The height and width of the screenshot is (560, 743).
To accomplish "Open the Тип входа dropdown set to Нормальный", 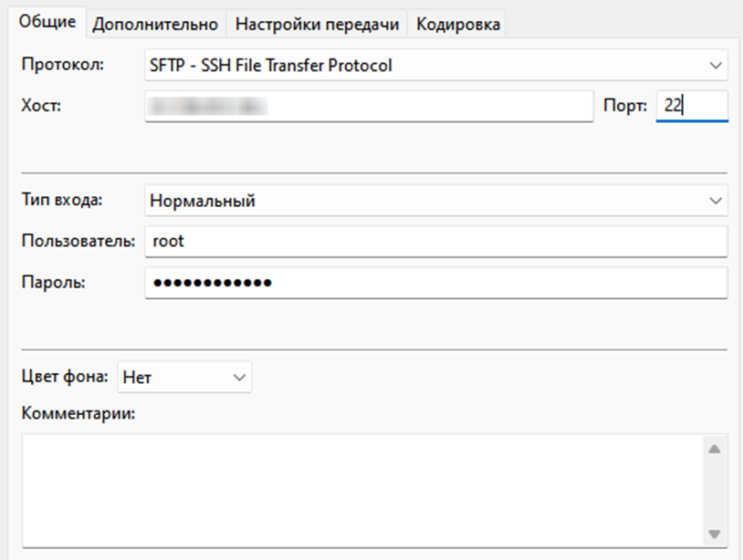I will click(435, 201).
